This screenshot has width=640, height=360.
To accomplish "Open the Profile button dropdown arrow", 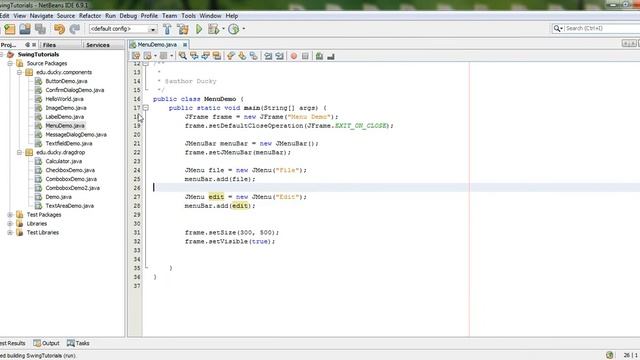I will tap(244, 29).
